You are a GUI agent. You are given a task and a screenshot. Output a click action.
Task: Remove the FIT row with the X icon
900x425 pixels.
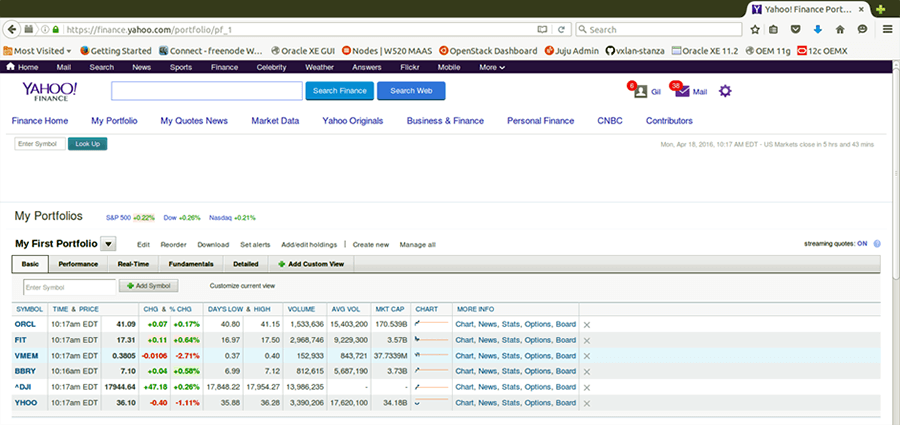[x=587, y=341]
